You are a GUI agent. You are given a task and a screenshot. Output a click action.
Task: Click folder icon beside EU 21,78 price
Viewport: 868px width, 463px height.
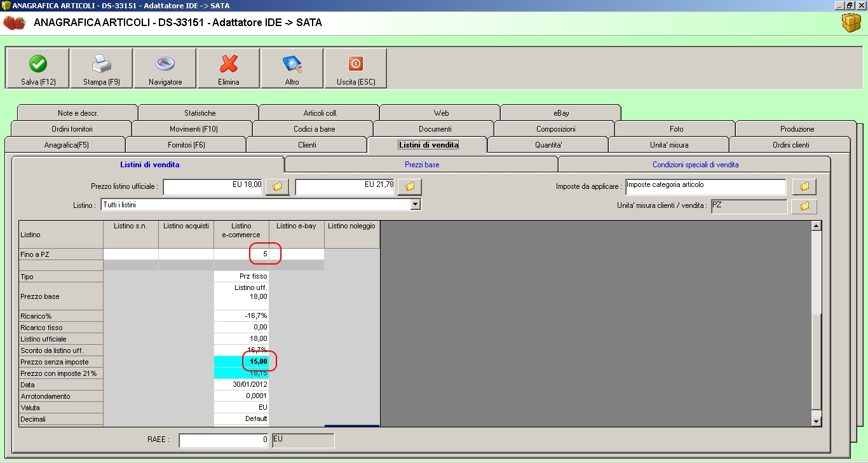point(410,186)
